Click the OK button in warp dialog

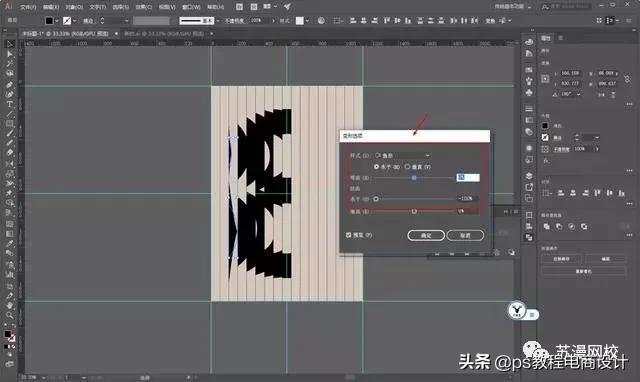point(426,235)
